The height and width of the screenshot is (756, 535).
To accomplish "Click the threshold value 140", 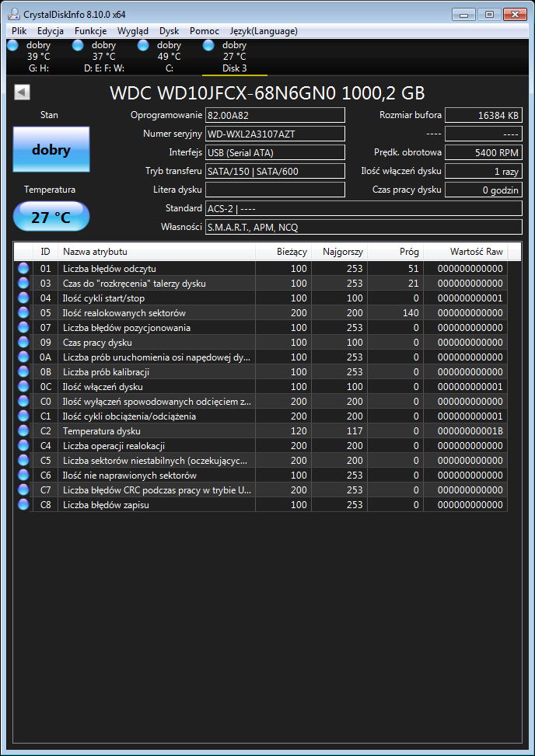I will [x=410, y=313].
